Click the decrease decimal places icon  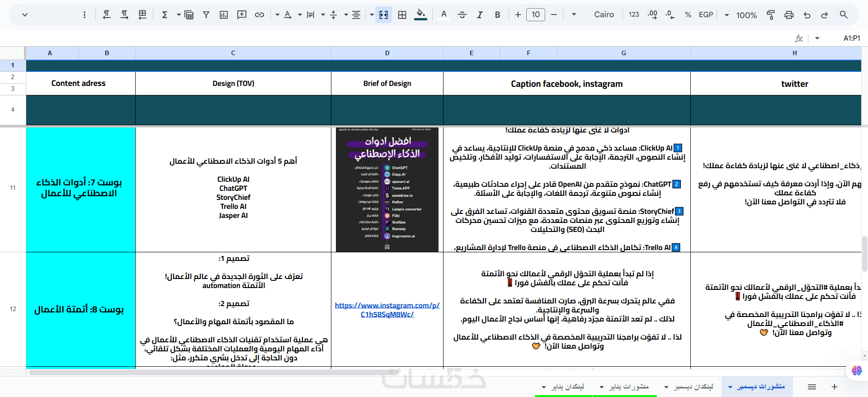coord(670,15)
